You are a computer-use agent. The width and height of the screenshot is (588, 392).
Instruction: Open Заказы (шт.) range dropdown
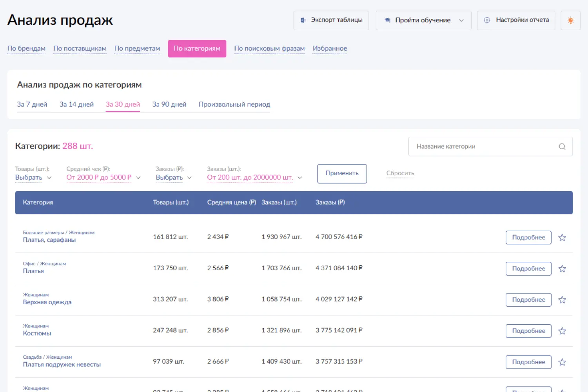[255, 178]
